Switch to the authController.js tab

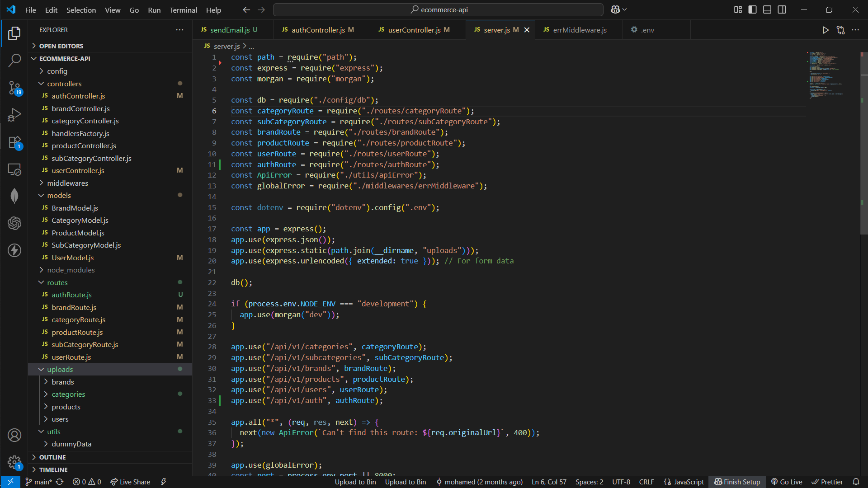tap(318, 30)
